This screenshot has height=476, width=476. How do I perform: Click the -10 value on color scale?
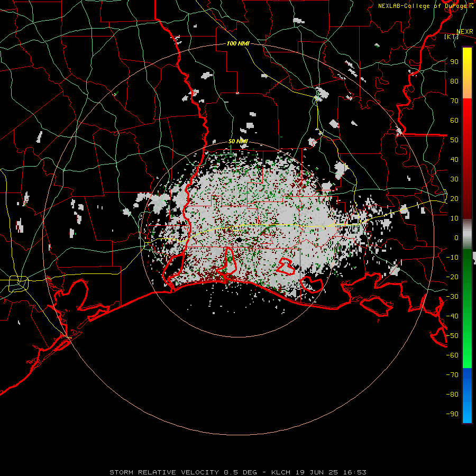click(x=452, y=258)
